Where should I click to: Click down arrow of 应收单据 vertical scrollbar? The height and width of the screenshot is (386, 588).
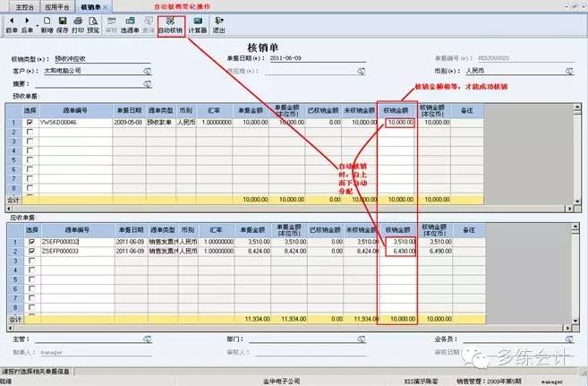coord(575,321)
